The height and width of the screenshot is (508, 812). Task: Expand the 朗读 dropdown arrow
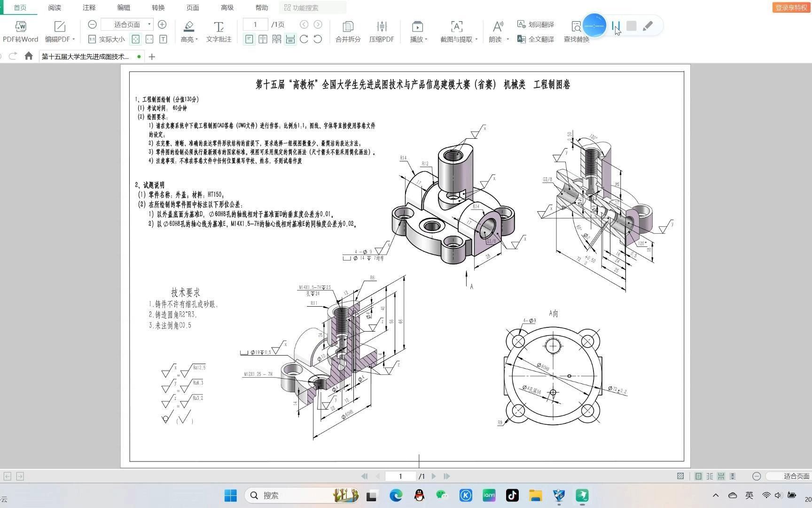click(x=508, y=40)
